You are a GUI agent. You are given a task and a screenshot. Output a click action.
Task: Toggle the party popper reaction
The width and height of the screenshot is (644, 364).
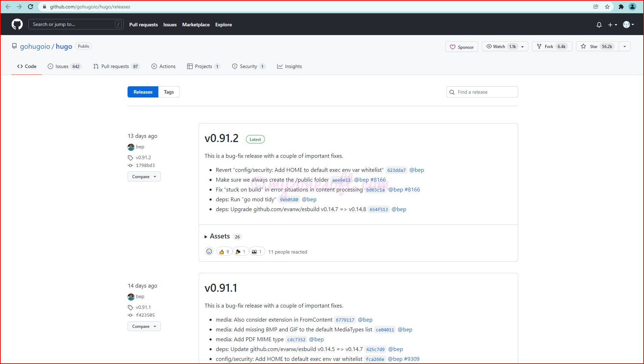tap(241, 251)
